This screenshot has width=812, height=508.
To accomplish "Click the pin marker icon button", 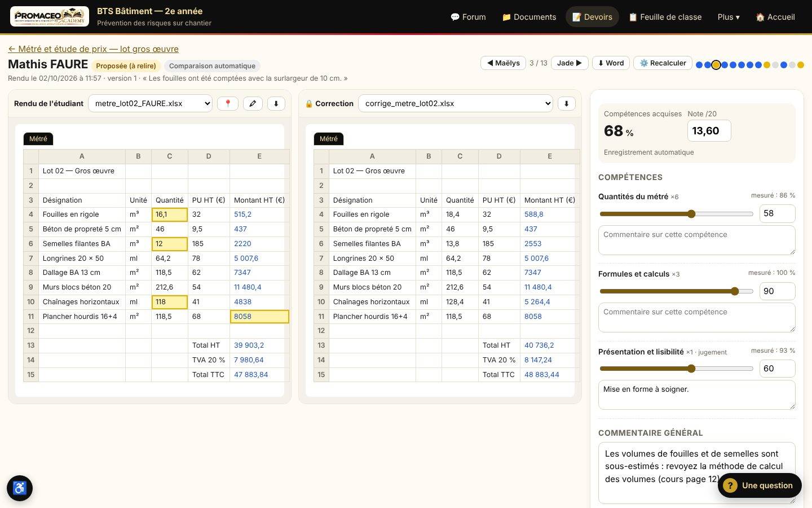I will point(228,103).
